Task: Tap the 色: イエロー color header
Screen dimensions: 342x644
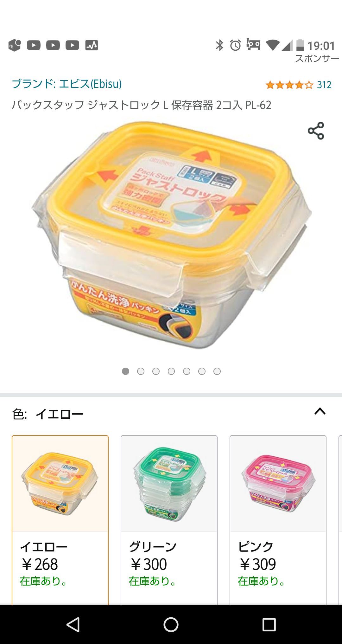Action: [47, 414]
